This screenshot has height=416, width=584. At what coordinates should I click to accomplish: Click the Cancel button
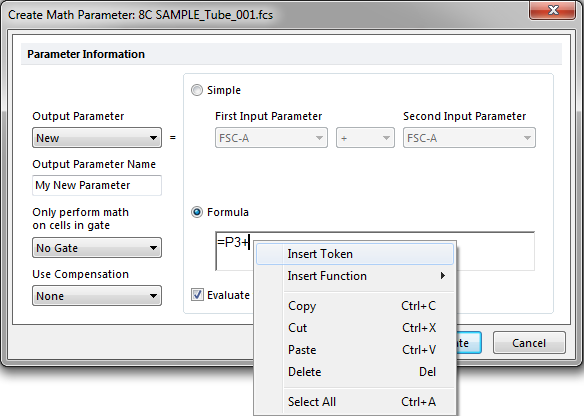(529, 343)
